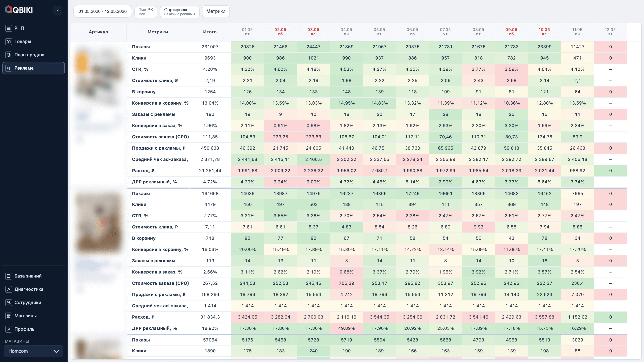This screenshot has height=362, width=644.
Task: Click the CPO cell 223,63
Action: 314,137
